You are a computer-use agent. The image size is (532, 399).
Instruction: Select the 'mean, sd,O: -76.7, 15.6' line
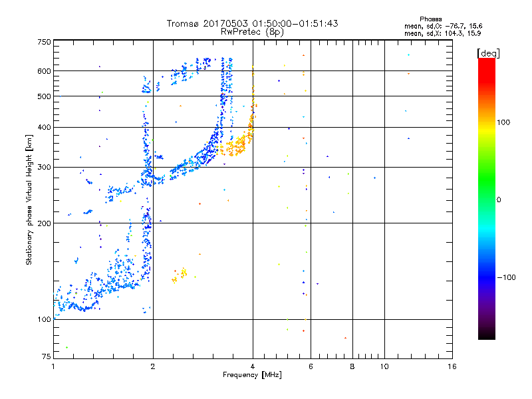pos(443,26)
